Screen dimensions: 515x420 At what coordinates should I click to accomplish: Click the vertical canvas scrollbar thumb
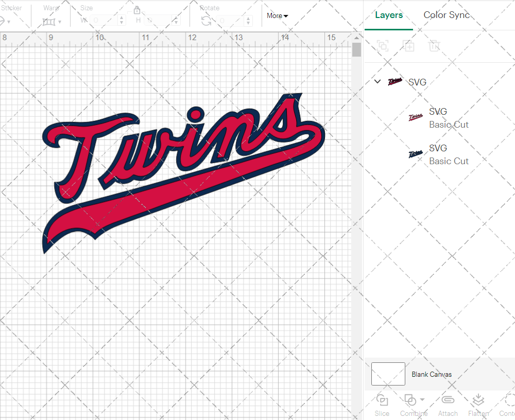click(x=356, y=50)
